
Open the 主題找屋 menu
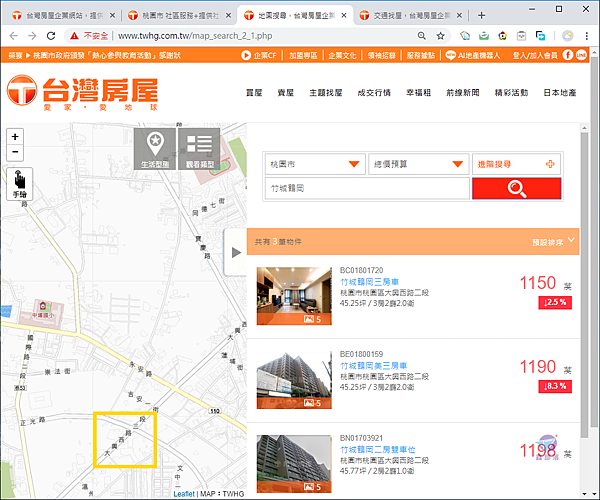point(326,93)
